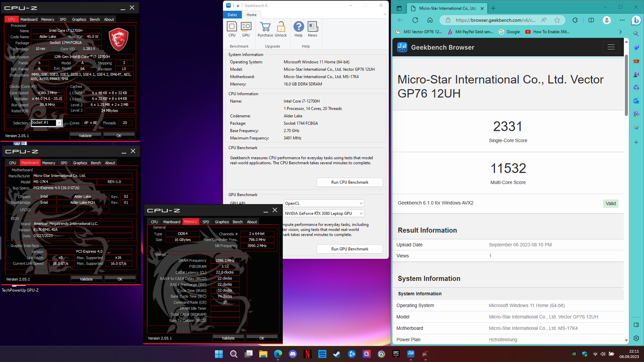
Task: Open Bench tab in top CPU-Z window
Action: 95,19
